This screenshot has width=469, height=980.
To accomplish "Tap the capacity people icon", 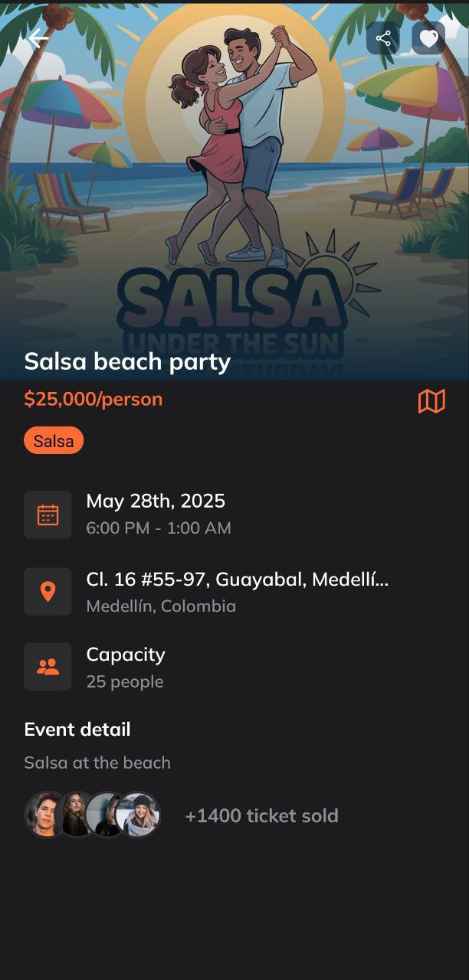I will (x=48, y=667).
